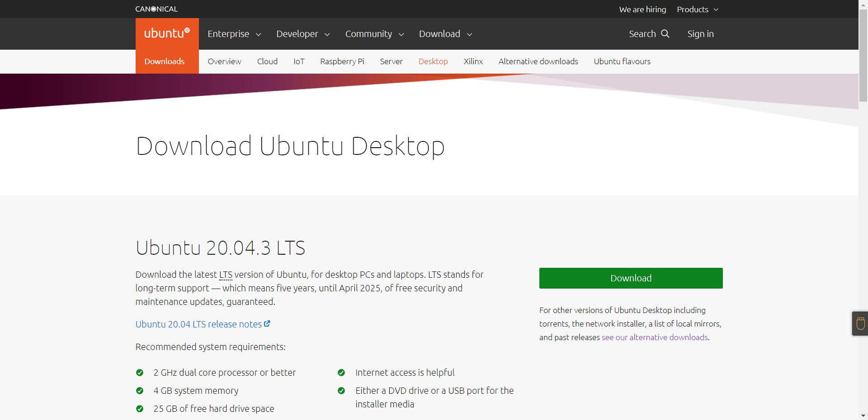Go to the IoT tab
The image size is (868, 420).
(x=299, y=61)
